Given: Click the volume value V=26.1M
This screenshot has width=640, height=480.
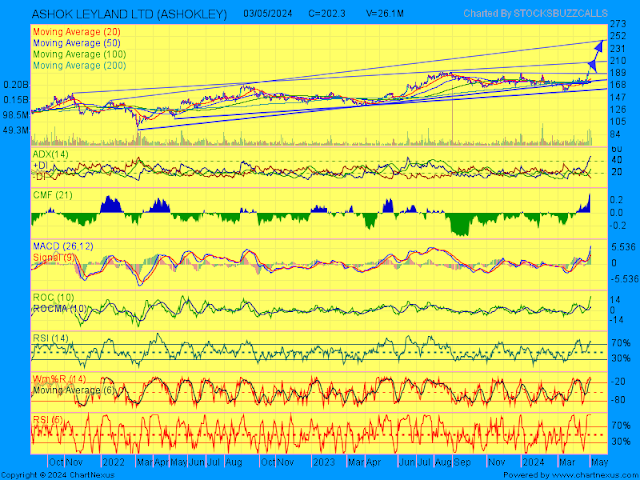Looking at the screenshot, I should [385, 13].
